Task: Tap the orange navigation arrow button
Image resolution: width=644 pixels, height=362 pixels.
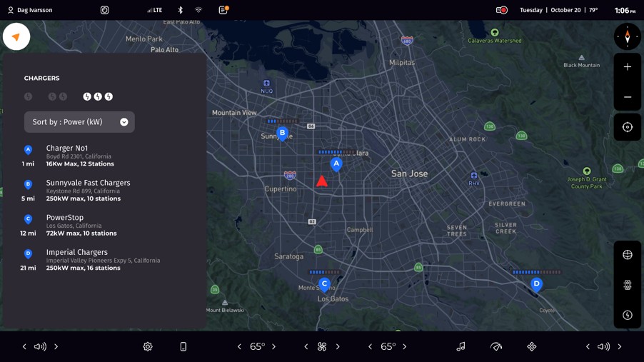Action: pos(16,37)
